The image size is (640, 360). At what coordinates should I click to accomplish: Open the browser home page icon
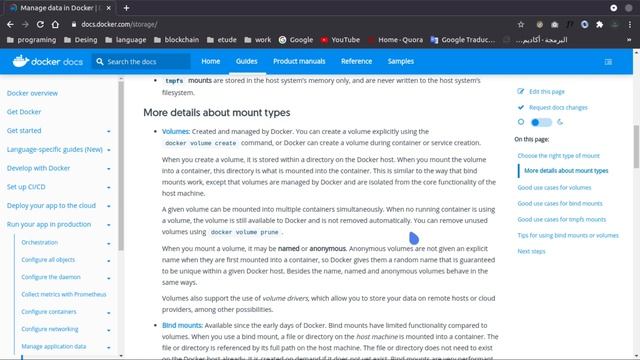(x=55, y=24)
